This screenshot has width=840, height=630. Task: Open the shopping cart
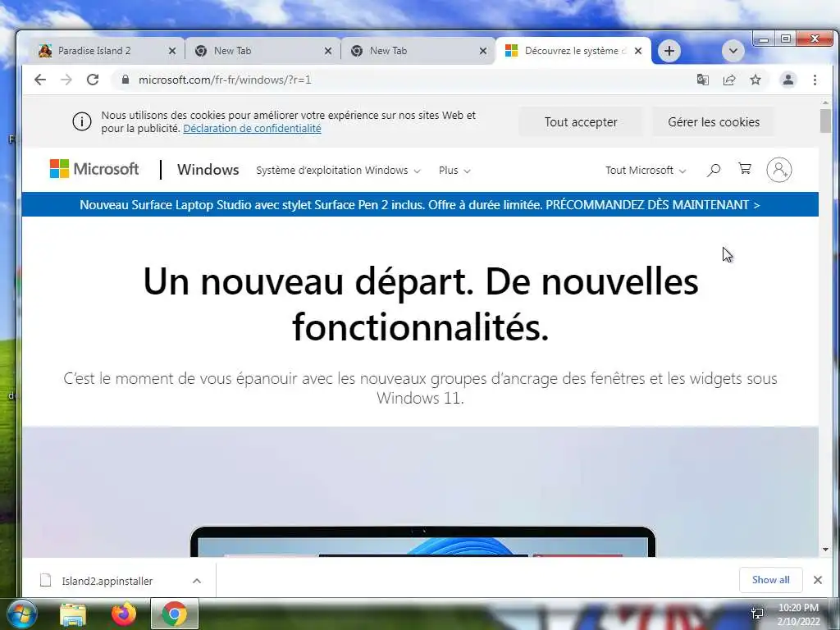tap(745, 169)
